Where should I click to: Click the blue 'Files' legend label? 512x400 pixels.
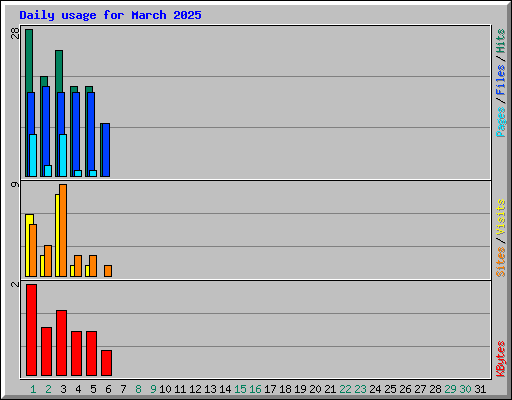(x=501, y=80)
